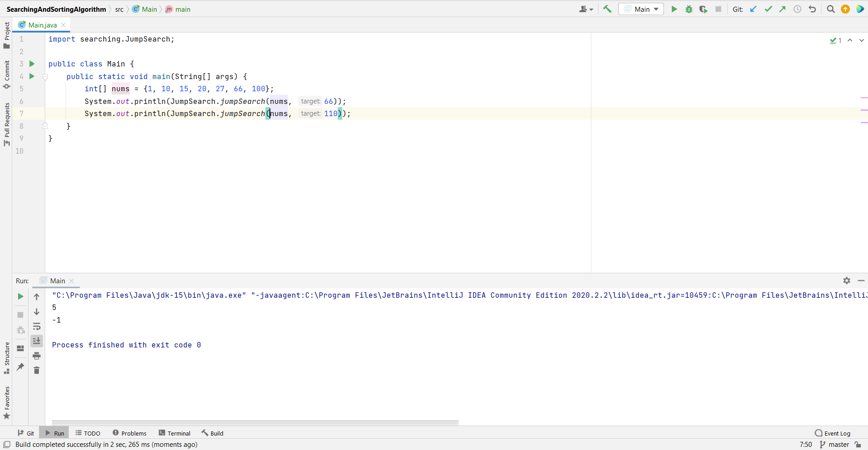Click the 7:50 cursor position indicator
This screenshot has width=868, height=450.
pyautogui.click(x=806, y=445)
